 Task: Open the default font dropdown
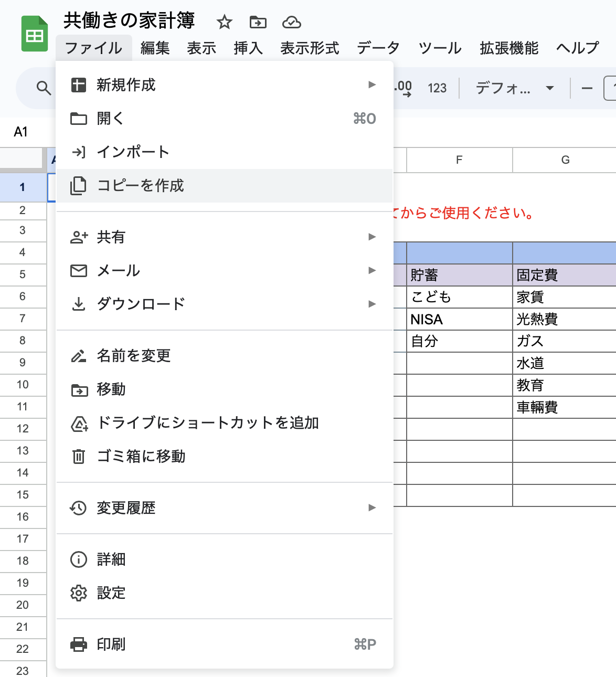(514, 88)
